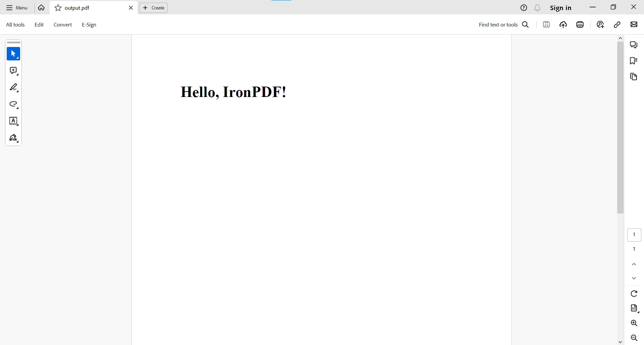Add a comment tool in quick toolbar
644x345 pixels.
click(13, 71)
